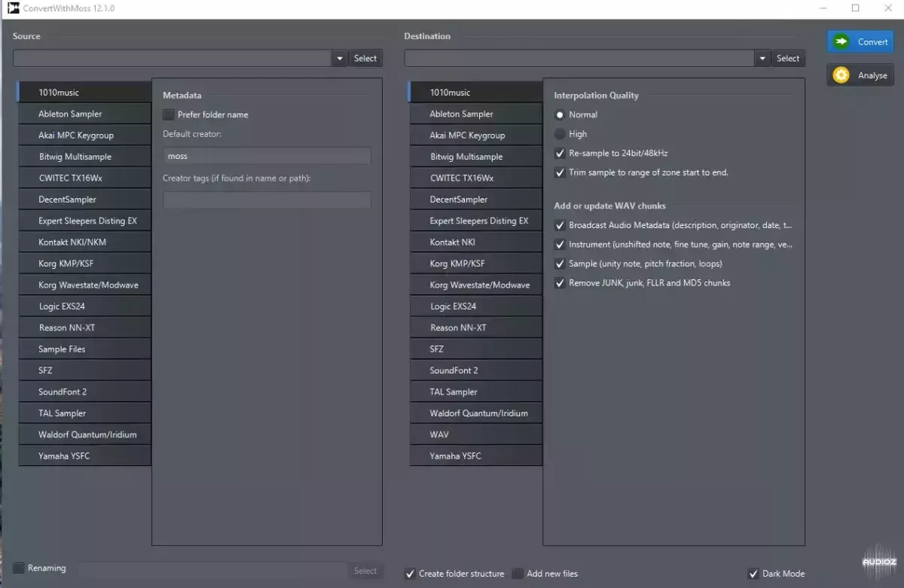Select Akai MPC Keygroup source tab
The width and height of the screenshot is (904, 588).
84,136
